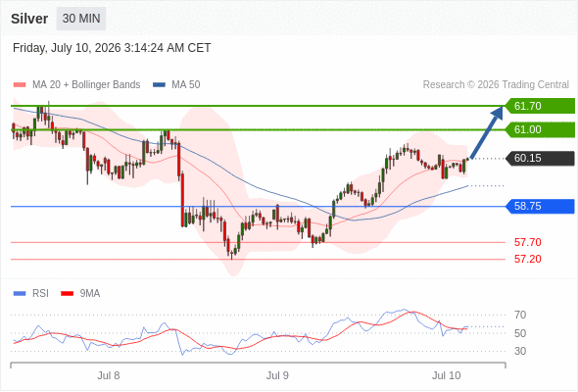The width and height of the screenshot is (578, 392).
Task: Click the 9MA legend label
Action: (90, 294)
